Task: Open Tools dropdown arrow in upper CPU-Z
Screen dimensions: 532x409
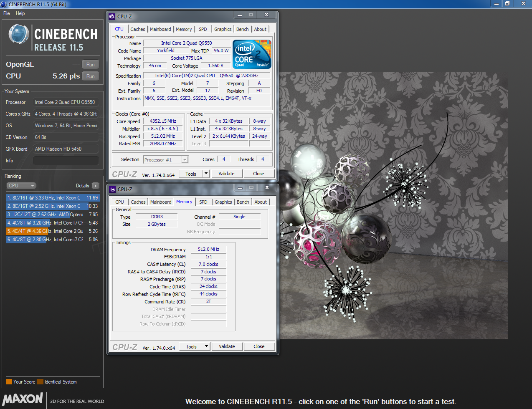Action: pyautogui.click(x=206, y=174)
